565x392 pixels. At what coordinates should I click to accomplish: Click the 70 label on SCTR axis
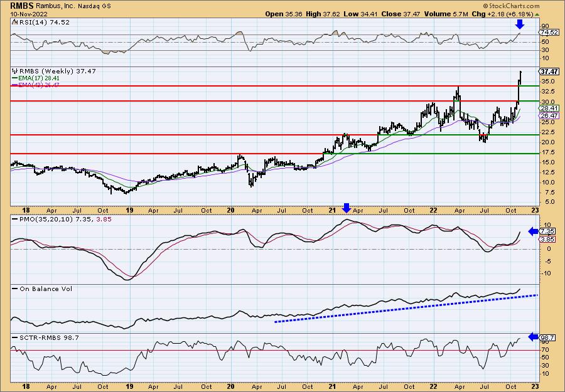[545, 349]
